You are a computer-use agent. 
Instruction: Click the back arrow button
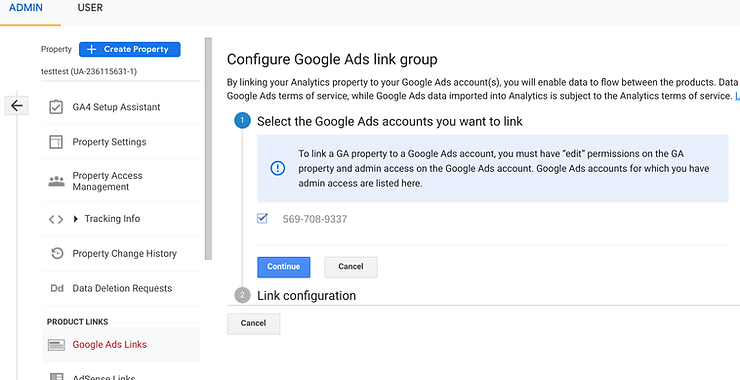(x=17, y=106)
